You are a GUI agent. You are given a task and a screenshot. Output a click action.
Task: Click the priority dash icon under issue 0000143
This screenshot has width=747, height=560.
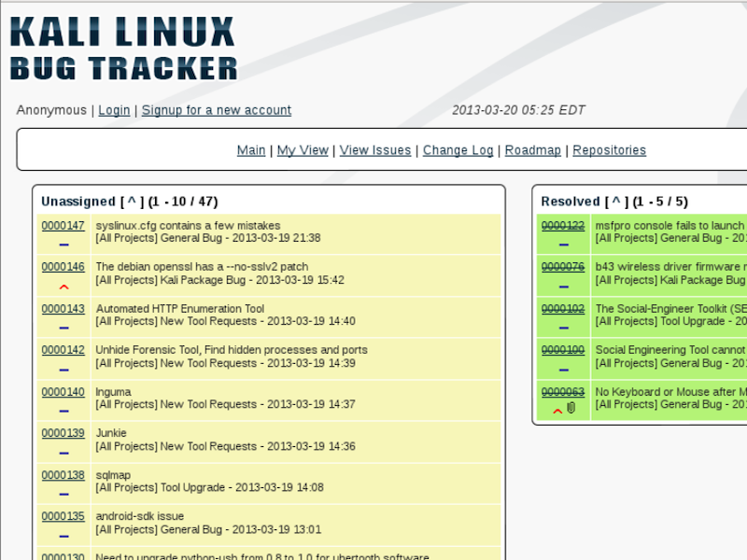pos(63,328)
